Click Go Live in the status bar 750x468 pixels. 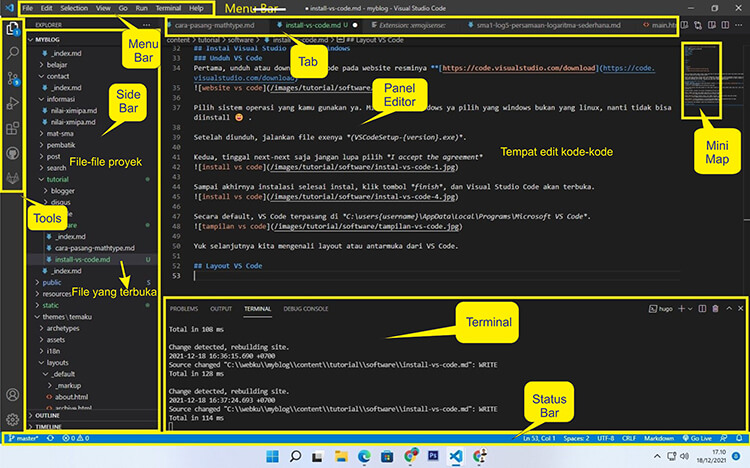pyautogui.click(x=697, y=438)
